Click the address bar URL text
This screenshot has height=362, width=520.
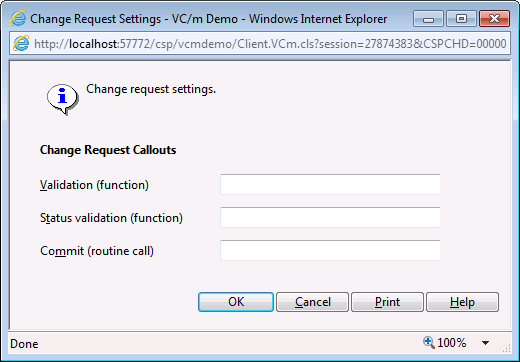point(270,44)
